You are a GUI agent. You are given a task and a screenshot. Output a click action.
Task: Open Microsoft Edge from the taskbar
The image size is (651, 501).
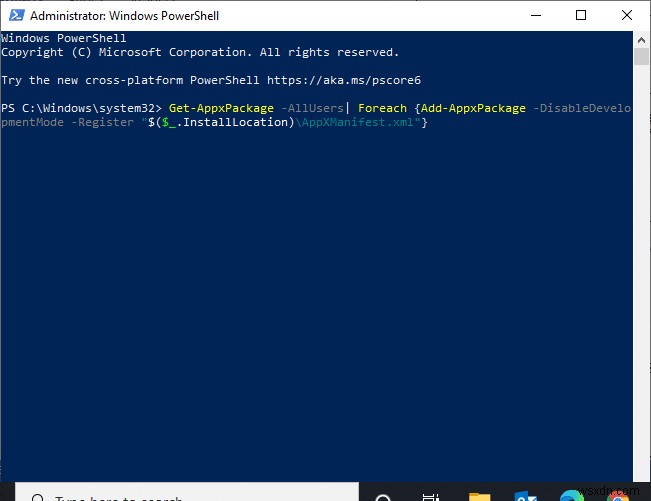(x=571, y=496)
